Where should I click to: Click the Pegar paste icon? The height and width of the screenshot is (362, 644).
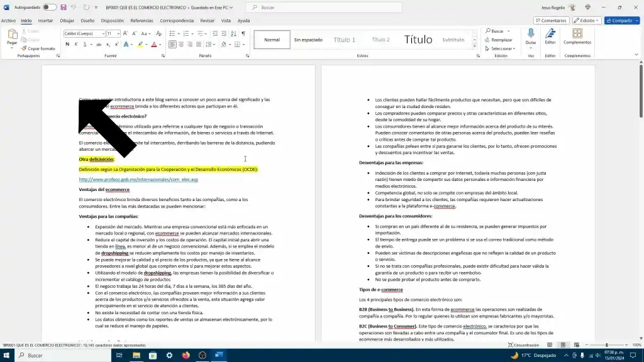[12, 35]
